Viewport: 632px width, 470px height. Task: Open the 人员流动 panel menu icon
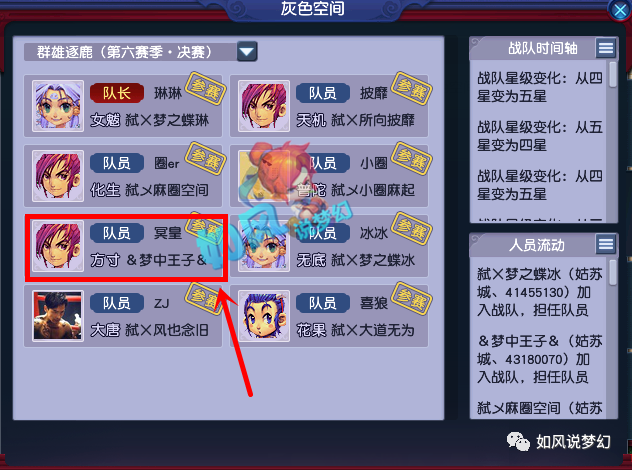click(x=605, y=244)
